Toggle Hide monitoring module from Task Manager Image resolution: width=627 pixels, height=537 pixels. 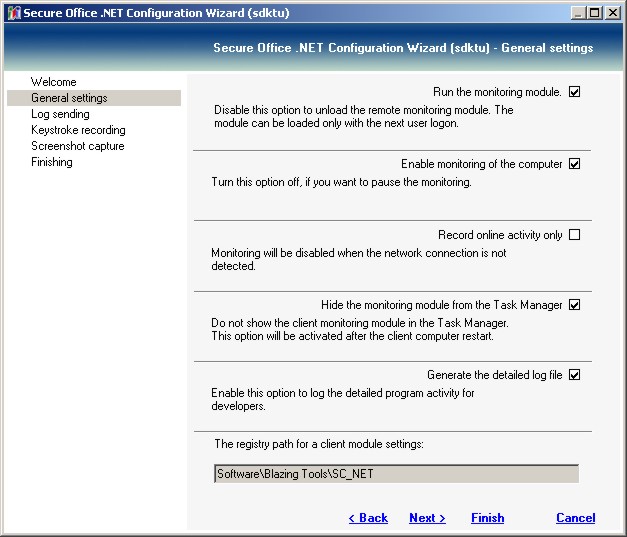pos(574,305)
